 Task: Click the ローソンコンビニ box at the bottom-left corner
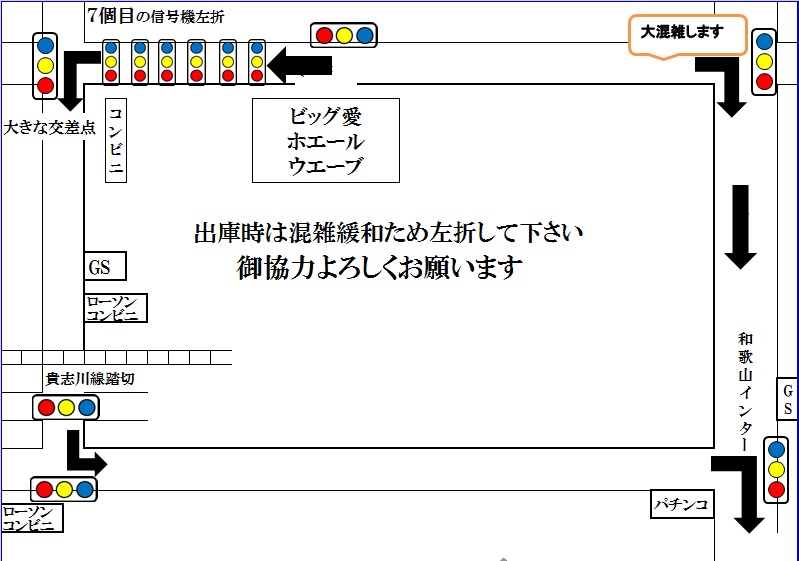[32, 518]
